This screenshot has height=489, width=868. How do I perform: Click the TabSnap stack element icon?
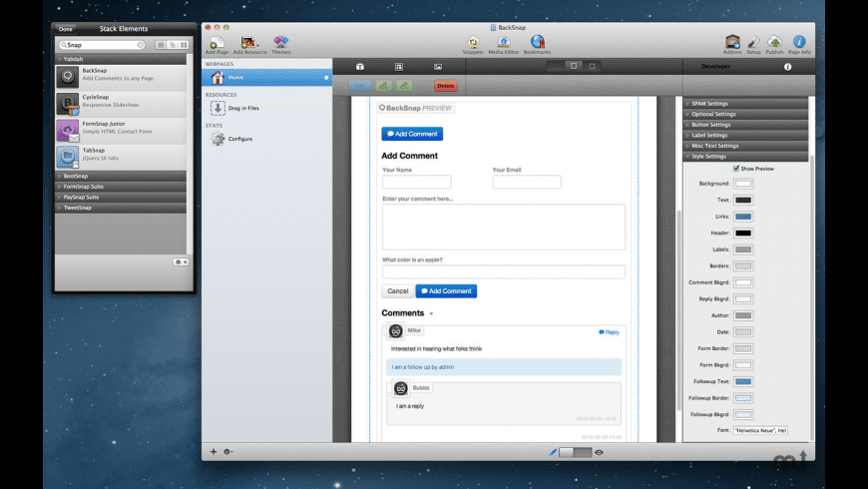68,157
